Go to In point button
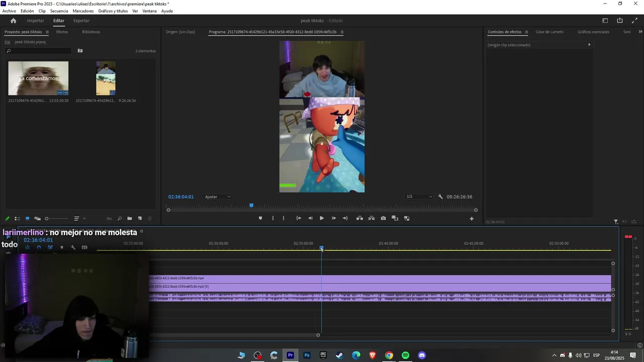Viewport: 644px width, 362px height. pyautogui.click(x=299, y=218)
